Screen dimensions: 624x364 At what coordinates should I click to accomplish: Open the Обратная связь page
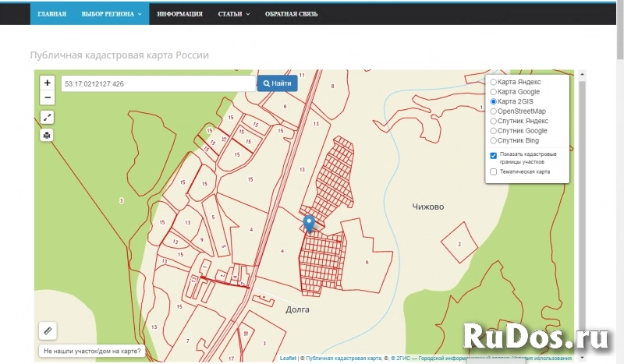point(291,14)
